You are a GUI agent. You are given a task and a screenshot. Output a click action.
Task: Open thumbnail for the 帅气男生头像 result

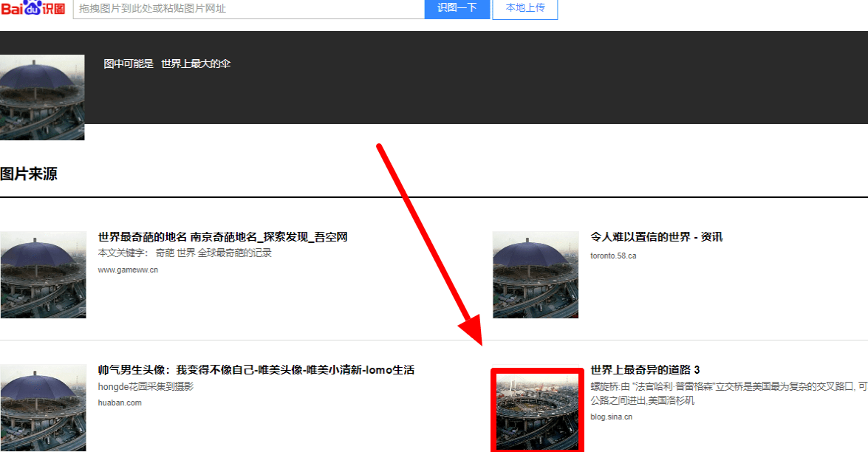43,408
